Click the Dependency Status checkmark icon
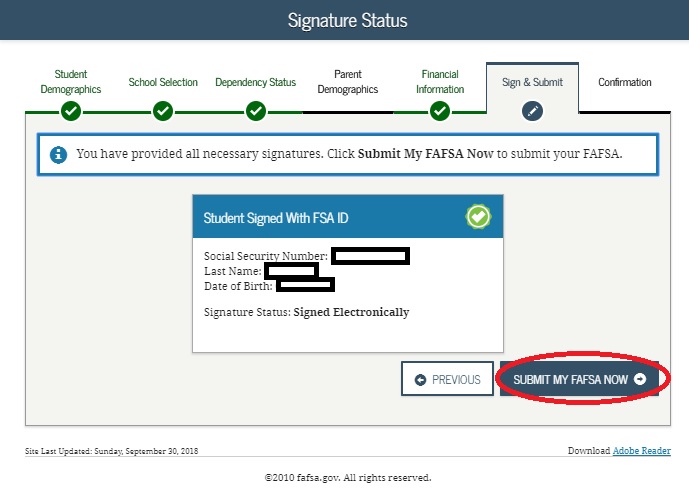 [x=256, y=111]
